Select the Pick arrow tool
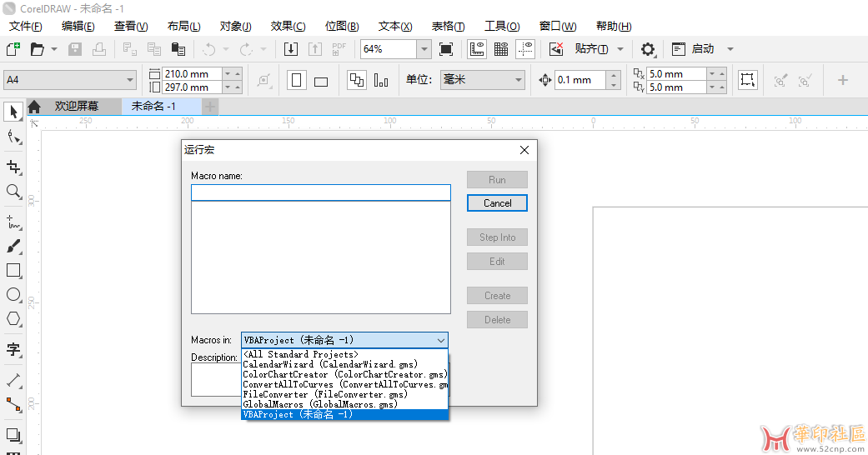Viewport: 868px width, 455px height. (13, 112)
